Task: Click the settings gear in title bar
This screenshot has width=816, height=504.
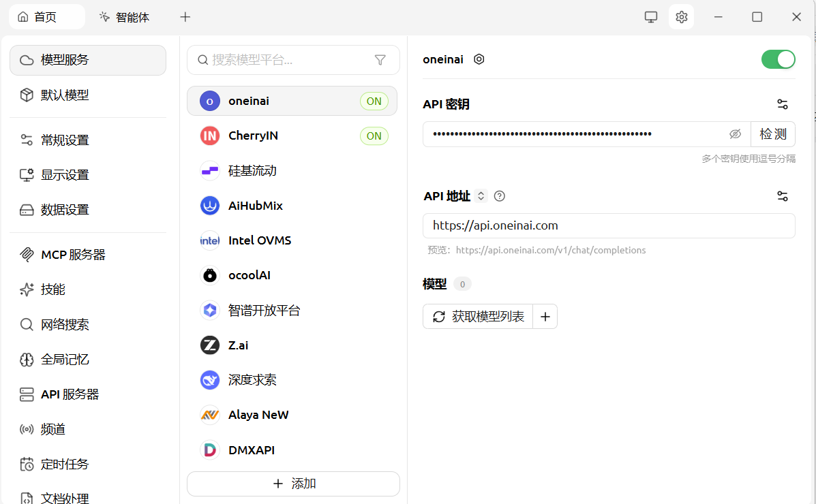Action: (x=681, y=17)
